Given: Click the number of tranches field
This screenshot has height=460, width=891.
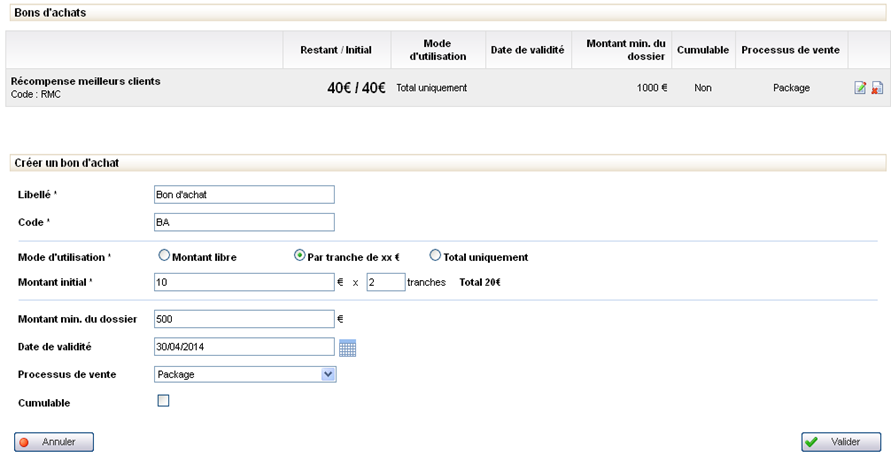Looking at the screenshot, I should tap(385, 282).
